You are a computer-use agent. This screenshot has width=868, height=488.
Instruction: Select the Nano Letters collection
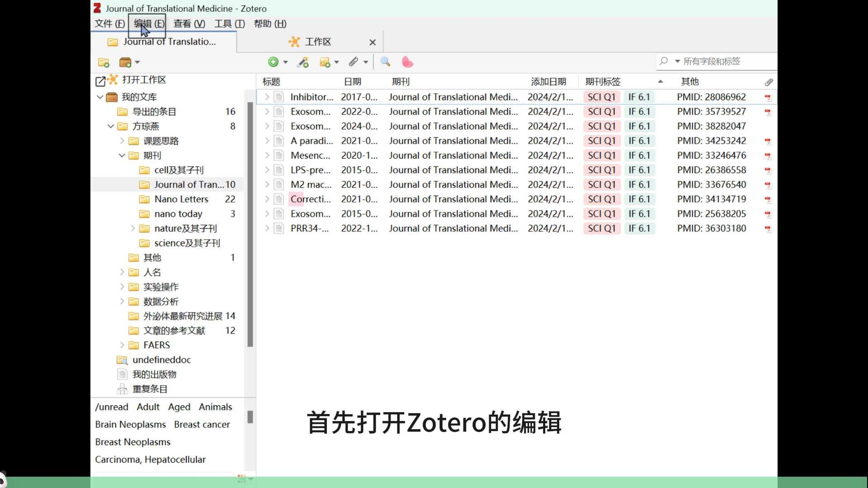click(167, 199)
